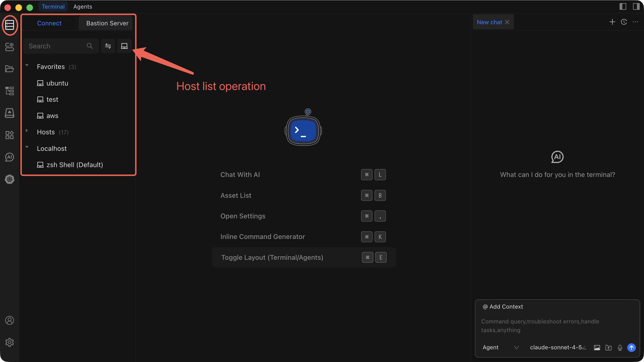
Task: Select Toggle Layout (Terminal/Agents) shortcut row
Action: [x=304, y=258]
